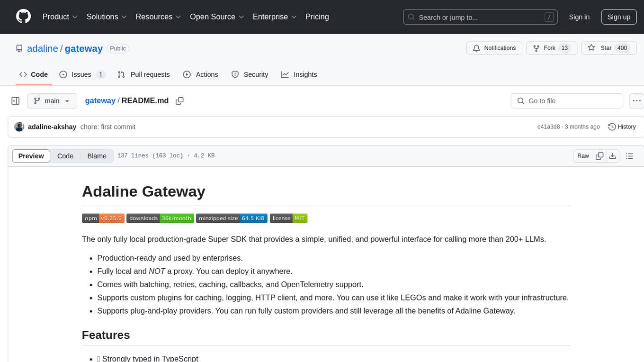Click the 137 lines (103 loc) text

pos(150,156)
